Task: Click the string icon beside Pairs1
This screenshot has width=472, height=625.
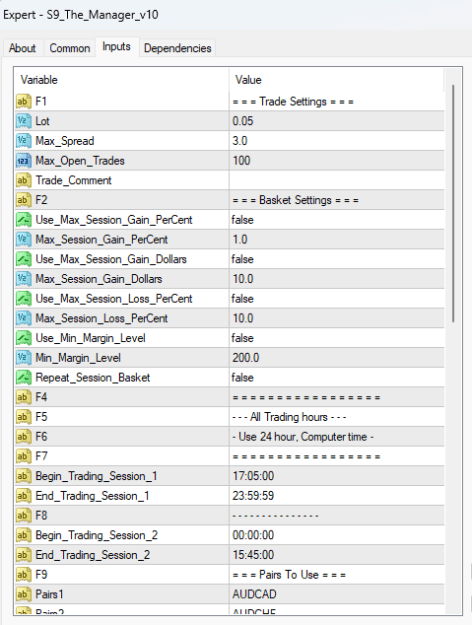Action: coord(24,594)
